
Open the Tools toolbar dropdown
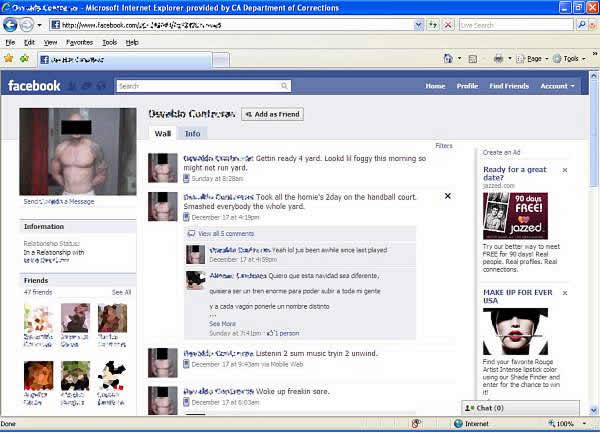point(570,59)
